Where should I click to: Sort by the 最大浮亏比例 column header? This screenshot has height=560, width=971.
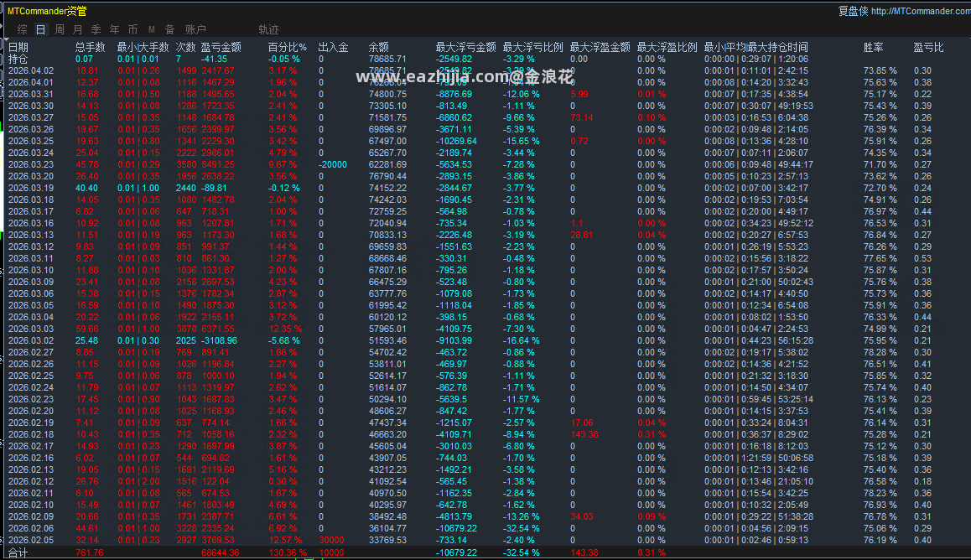pyautogui.click(x=533, y=47)
